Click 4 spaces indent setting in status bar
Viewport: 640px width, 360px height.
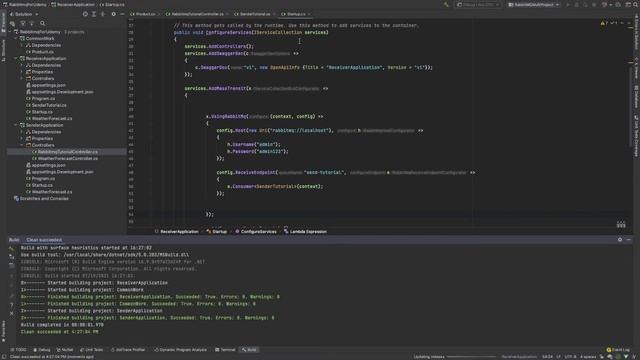(588, 357)
